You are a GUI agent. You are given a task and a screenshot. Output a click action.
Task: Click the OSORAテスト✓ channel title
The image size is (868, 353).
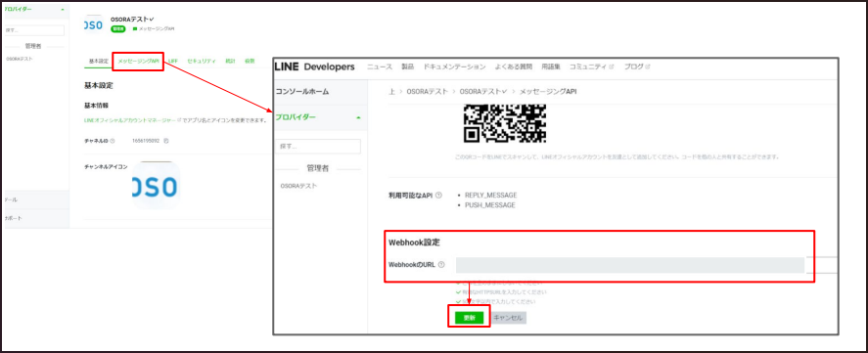(x=132, y=19)
